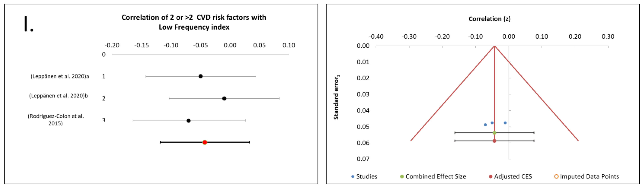Image resolution: width=644 pixels, height=188 pixels.
Task: Click the "(Leppänen et al. 2020)b" study label
Action: [59, 96]
